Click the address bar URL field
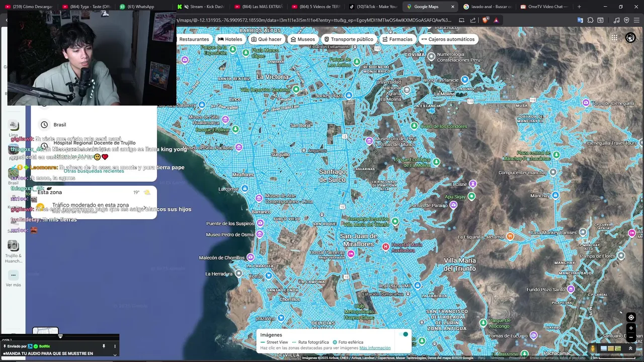This screenshot has height=362, width=644. (x=314, y=20)
